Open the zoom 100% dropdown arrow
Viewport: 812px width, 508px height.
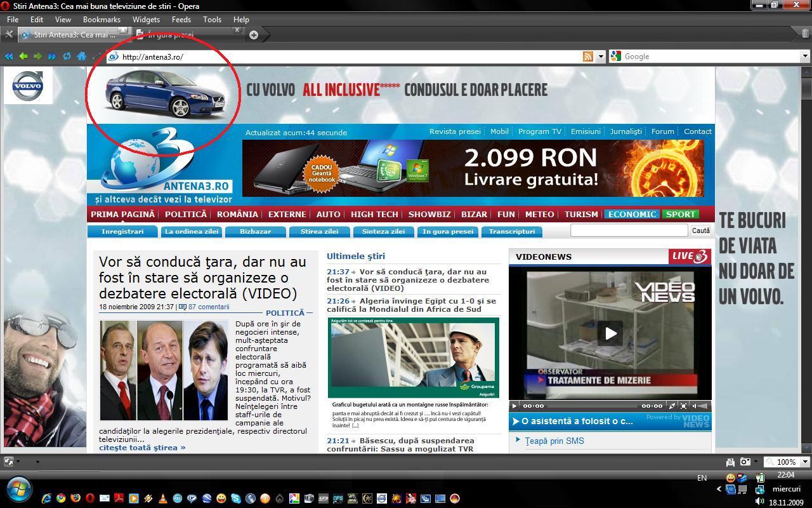pos(805,462)
